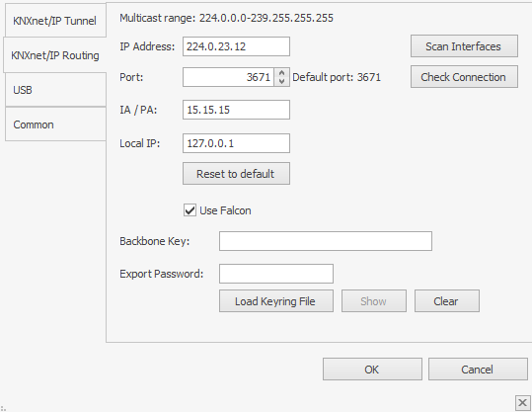Open the Common tab
Viewport: 532px width, 412px height.
(55, 124)
